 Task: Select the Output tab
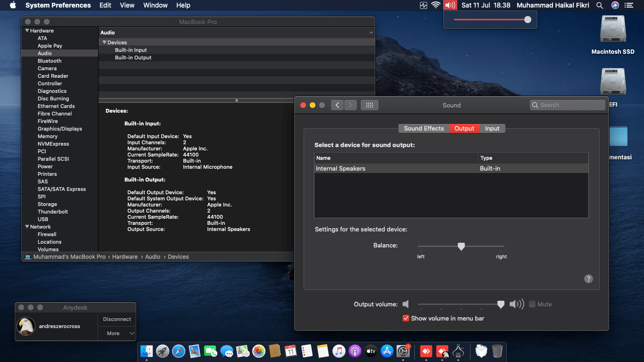pos(464,128)
